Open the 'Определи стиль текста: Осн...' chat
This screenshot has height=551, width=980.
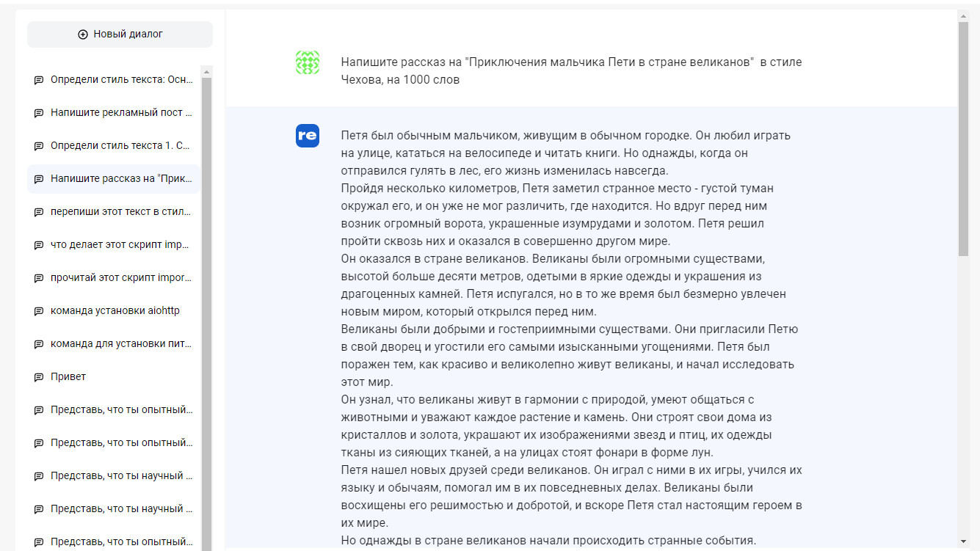point(121,80)
